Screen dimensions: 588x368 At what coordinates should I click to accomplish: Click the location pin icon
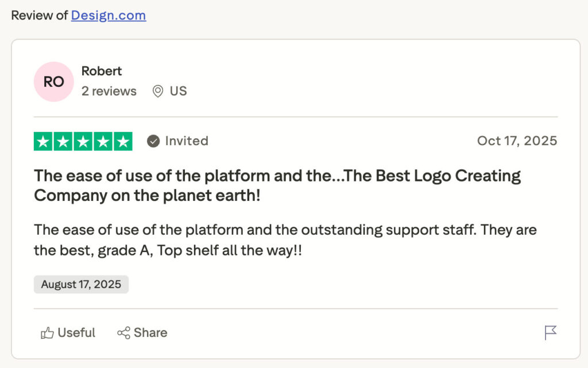coord(157,91)
